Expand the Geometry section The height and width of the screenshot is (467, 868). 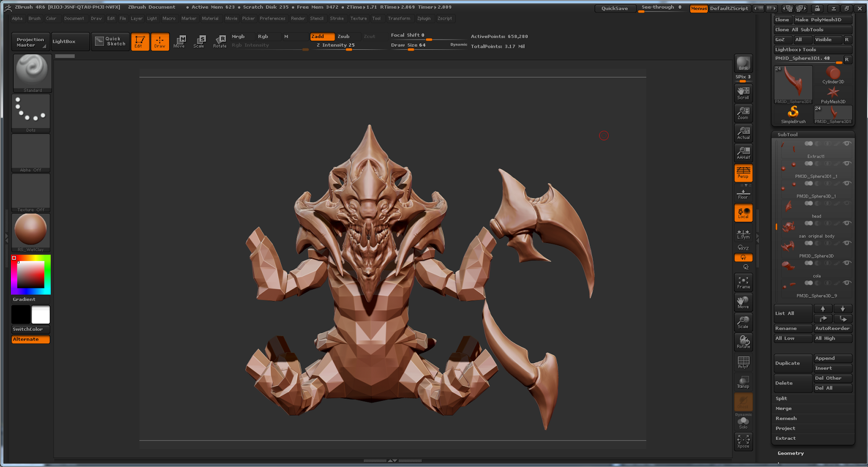coord(790,453)
